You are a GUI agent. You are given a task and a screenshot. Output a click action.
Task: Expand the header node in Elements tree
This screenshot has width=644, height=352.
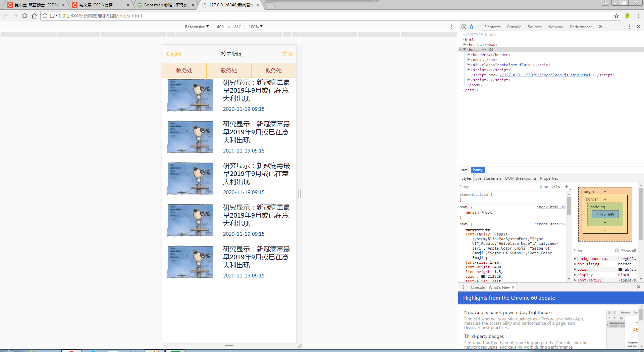[x=469, y=54]
